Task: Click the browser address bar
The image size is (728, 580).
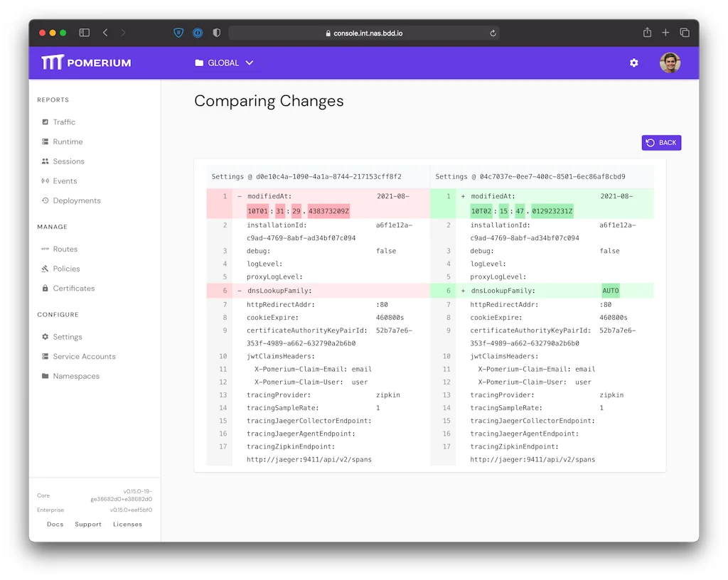Action: click(x=364, y=33)
